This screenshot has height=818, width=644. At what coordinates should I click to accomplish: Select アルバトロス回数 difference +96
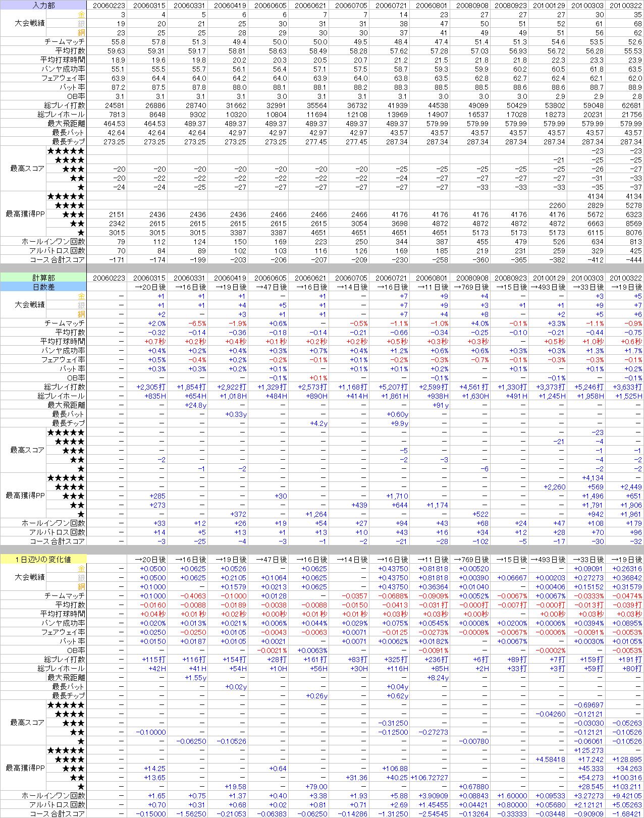[x=635, y=532]
